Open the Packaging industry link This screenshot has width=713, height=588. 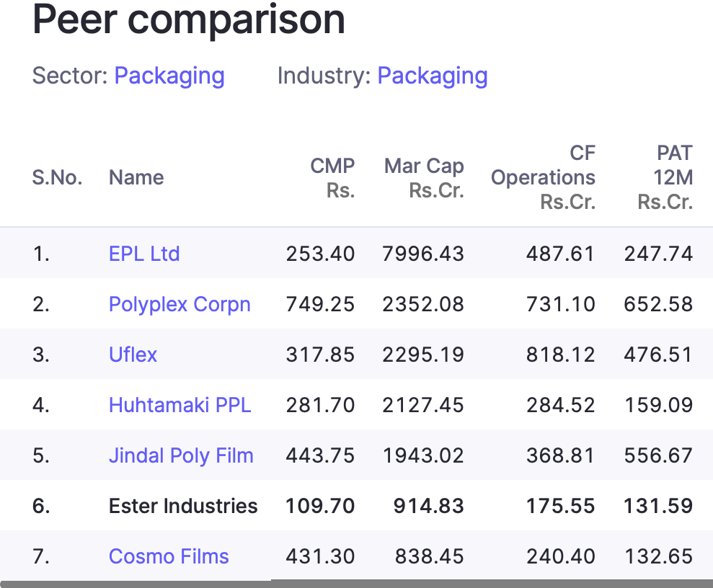(x=433, y=76)
